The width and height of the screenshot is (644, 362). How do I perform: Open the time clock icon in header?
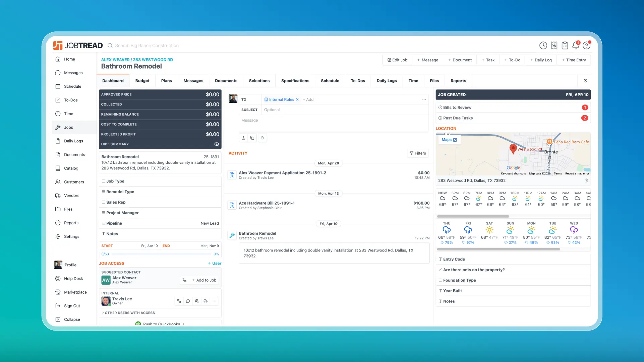543,46
